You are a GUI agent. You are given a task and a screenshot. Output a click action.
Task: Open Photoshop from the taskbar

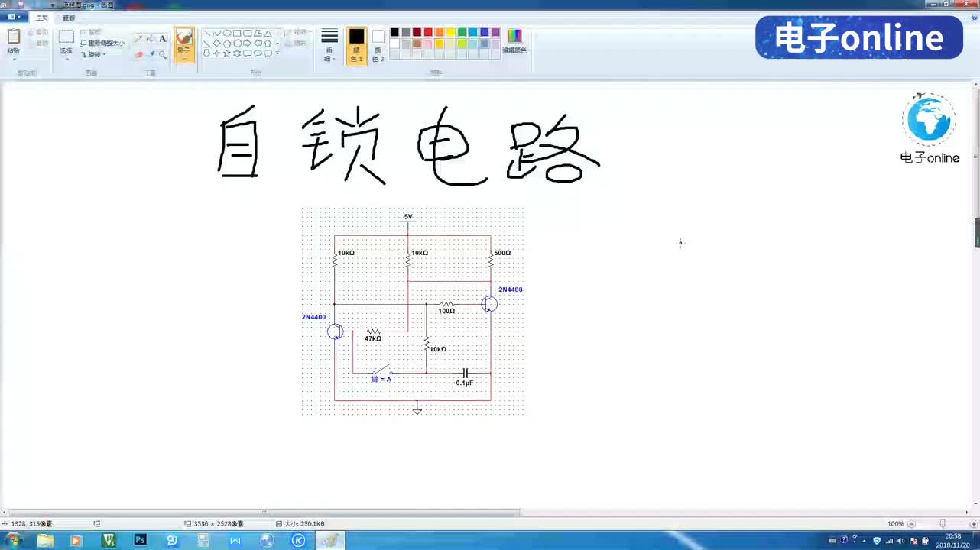140,540
